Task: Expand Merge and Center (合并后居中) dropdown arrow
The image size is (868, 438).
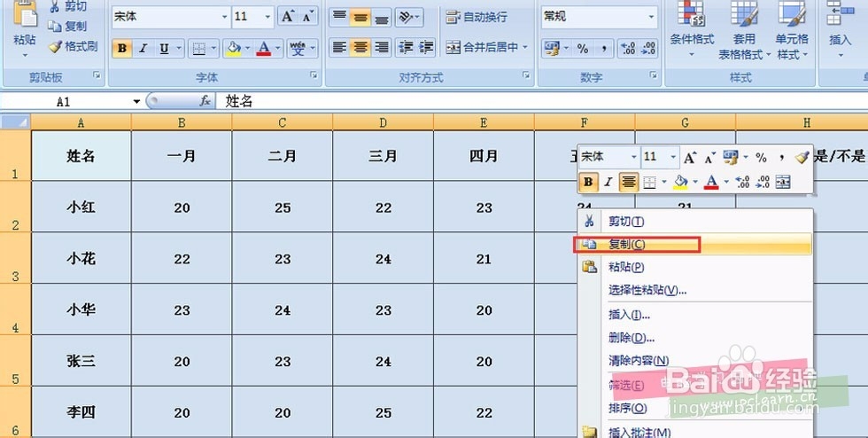Action: pos(525,48)
